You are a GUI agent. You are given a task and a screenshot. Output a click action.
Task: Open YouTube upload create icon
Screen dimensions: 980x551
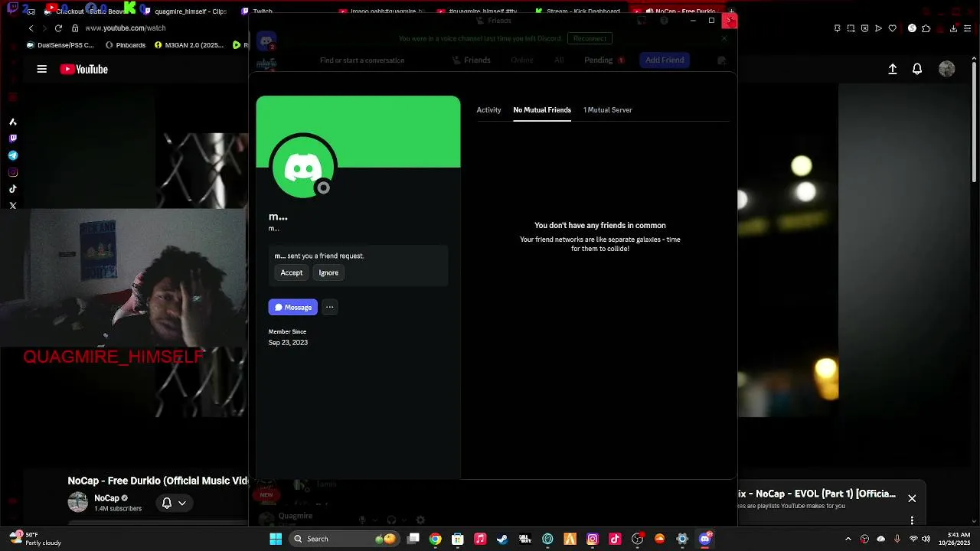[x=893, y=69]
